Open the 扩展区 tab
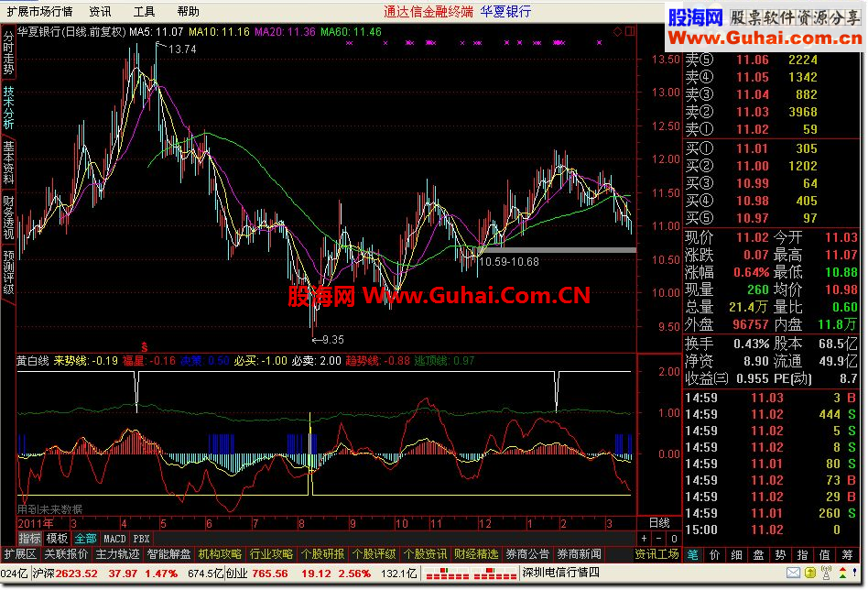This screenshot has height=590, width=868. tap(20, 554)
